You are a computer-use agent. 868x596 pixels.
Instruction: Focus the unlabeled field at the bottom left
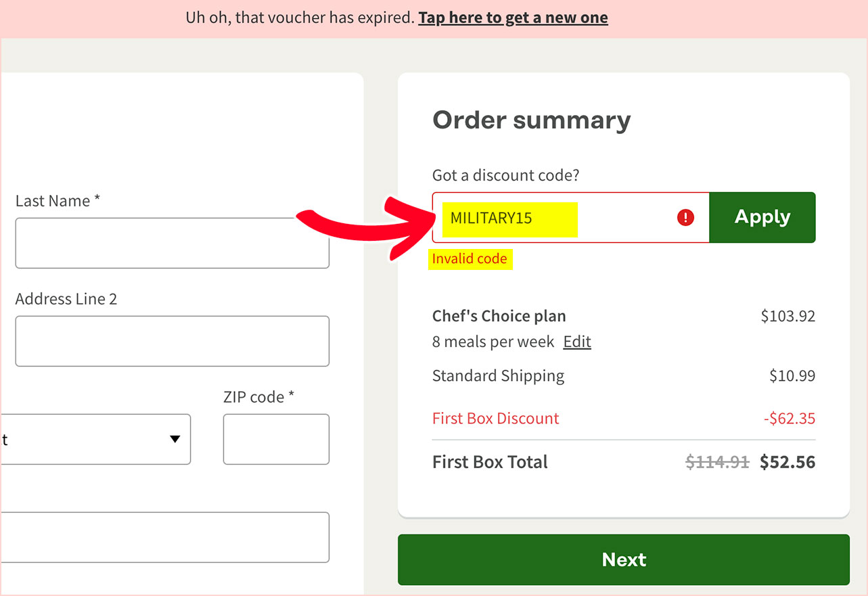click(165, 537)
